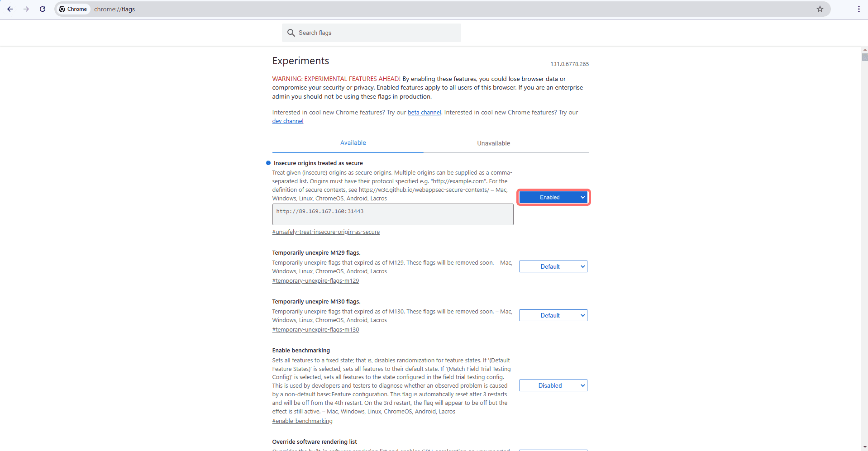Open the dev channel link

pyautogui.click(x=288, y=121)
